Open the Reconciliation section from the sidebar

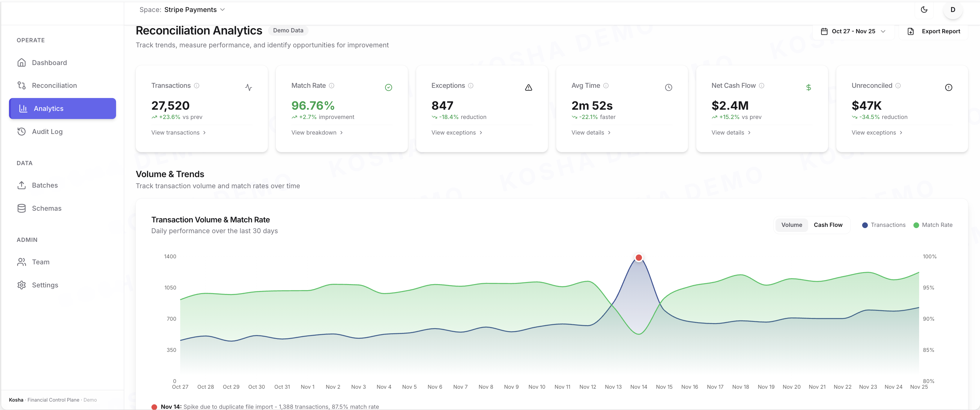pos(54,85)
